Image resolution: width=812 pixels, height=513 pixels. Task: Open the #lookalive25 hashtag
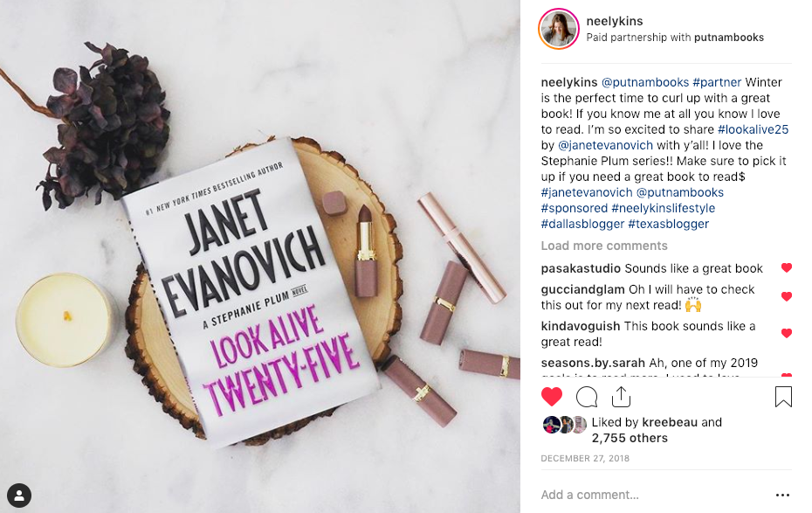coord(753,129)
